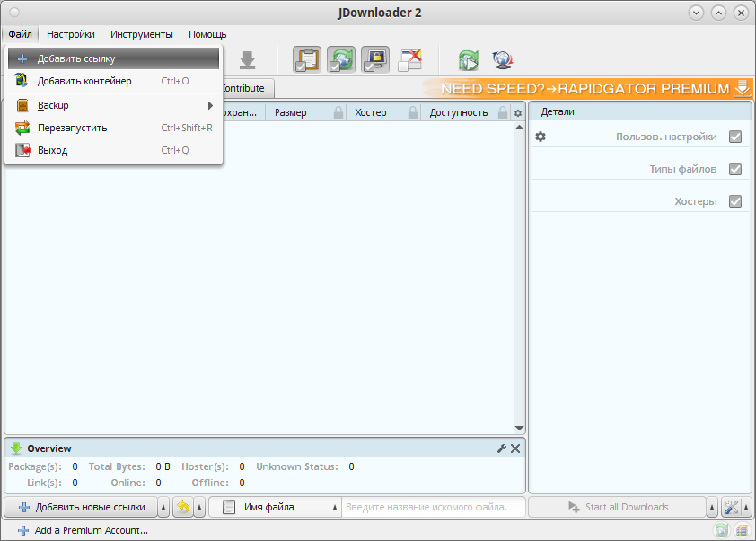Click the Добавить контейнер menu icon
Image resolution: width=756 pixels, height=541 pixels.
(22, 80)
